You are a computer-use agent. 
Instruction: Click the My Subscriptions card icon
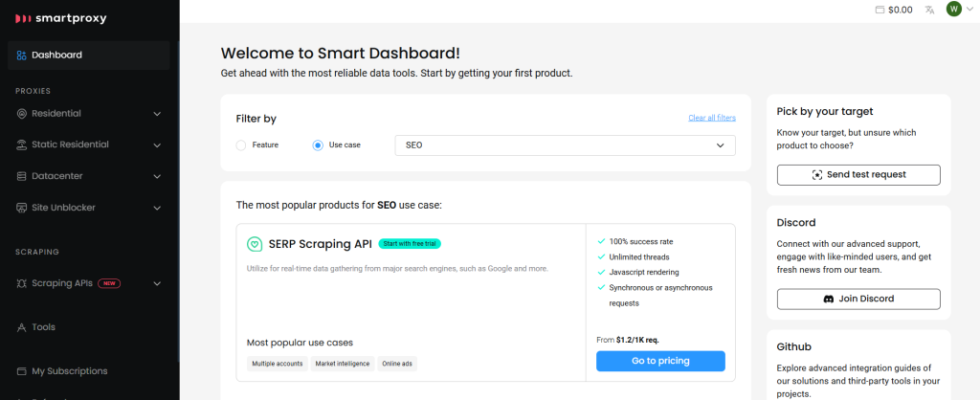coord(21,371)
